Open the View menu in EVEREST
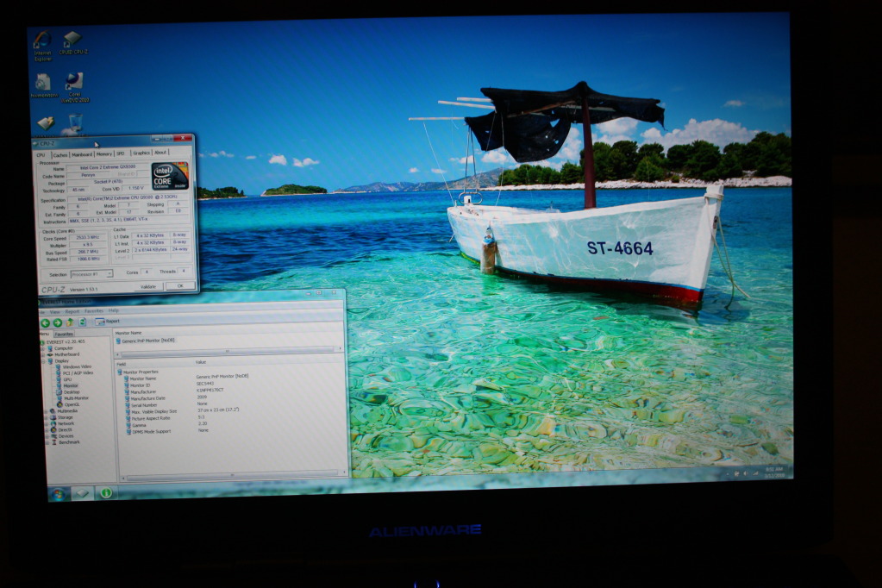Image resolution: width=882 pixels, height=588 pixels. tap(54, 312)
